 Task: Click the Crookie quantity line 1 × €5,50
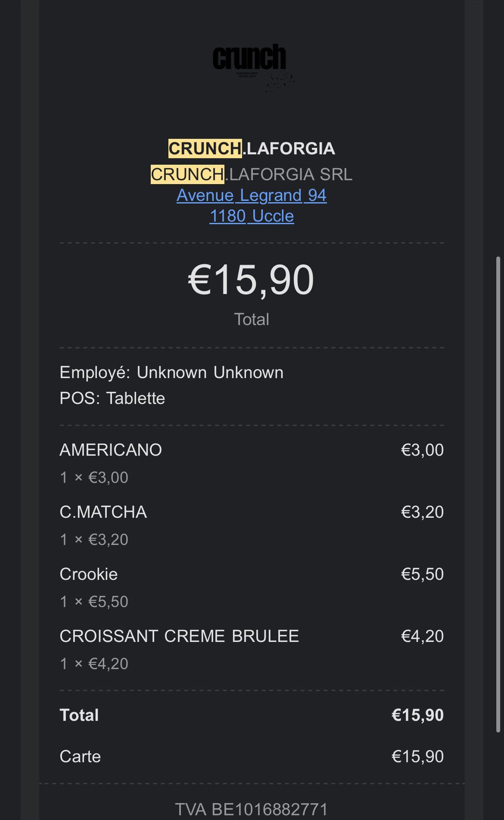coord(94,601)
